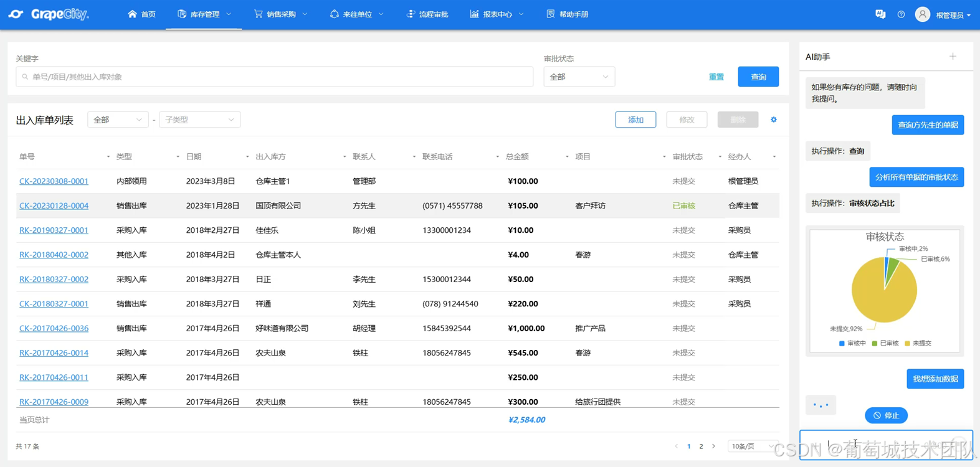
Task: Click the ¥2,584.00 page total
Action: pyautogui.click(x=526, y=420)
